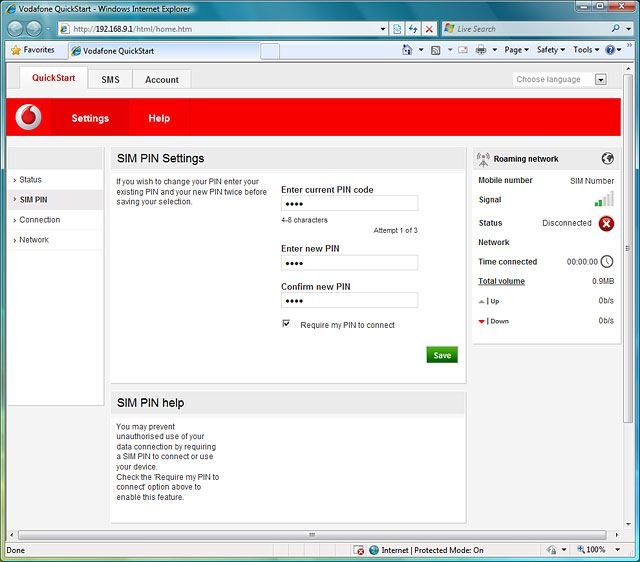Click the green Save button
640x562 pixels.
click(441, 355)
